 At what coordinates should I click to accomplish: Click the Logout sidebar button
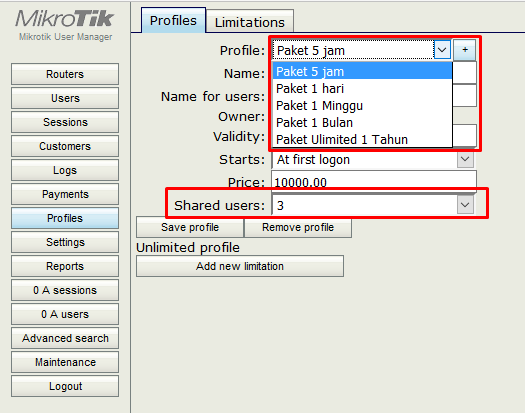65,386
